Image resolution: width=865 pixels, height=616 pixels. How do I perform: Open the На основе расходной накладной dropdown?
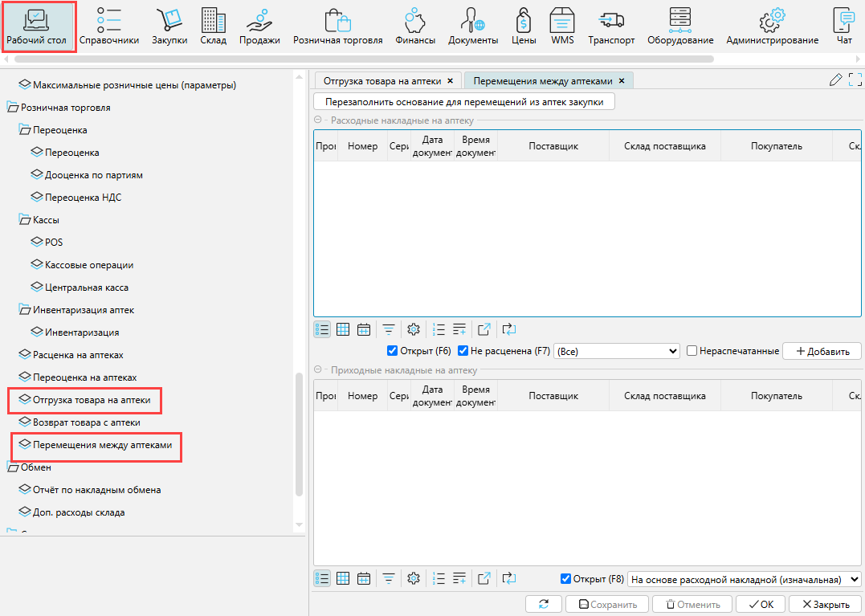(743, 579)
